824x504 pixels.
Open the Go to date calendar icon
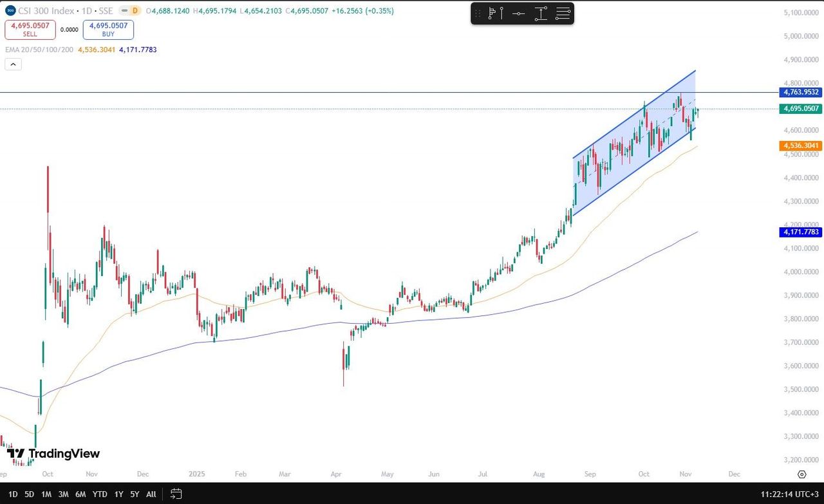click(174, 494)
